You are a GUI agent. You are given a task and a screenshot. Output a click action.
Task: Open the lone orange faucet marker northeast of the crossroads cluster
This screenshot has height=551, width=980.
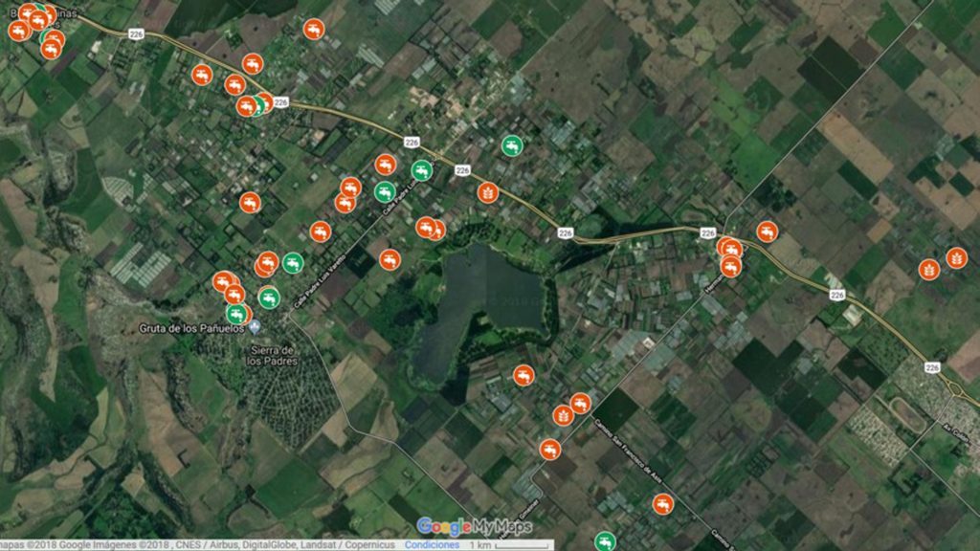(x=767, y=231)
